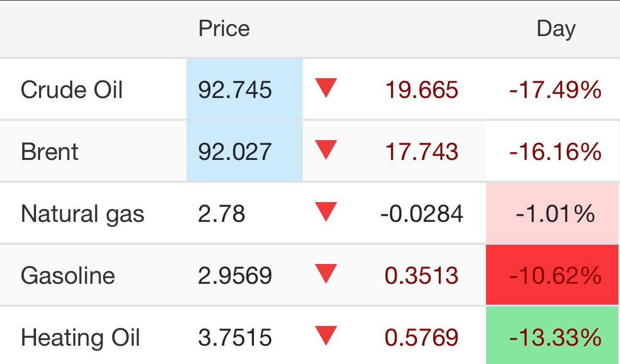Click Natural gas price 2.78
Image resolution: width=620 pixels, height=364 pixels.
tap(221, 214)
